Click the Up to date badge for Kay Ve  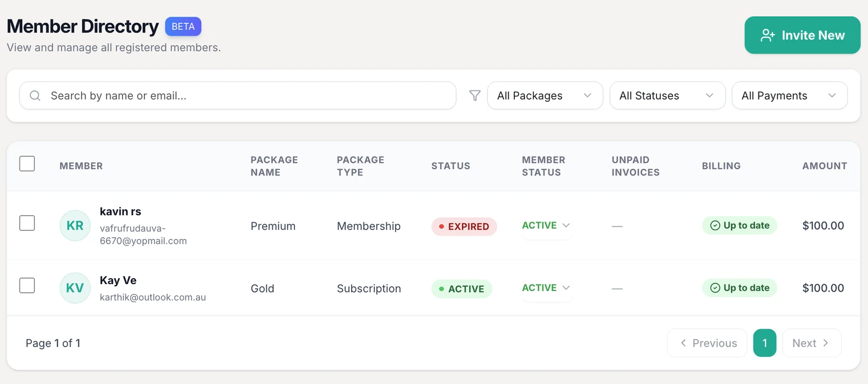coord(739,288)
